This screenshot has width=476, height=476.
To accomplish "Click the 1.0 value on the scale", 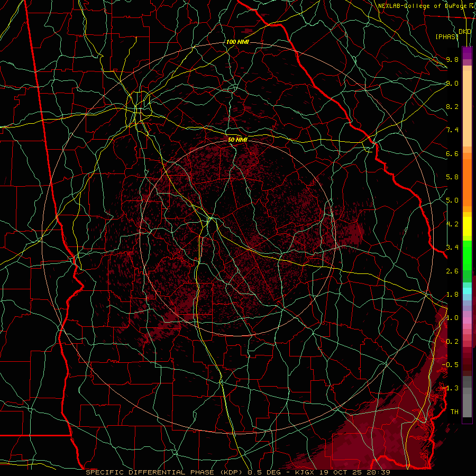I will point(452,318).
